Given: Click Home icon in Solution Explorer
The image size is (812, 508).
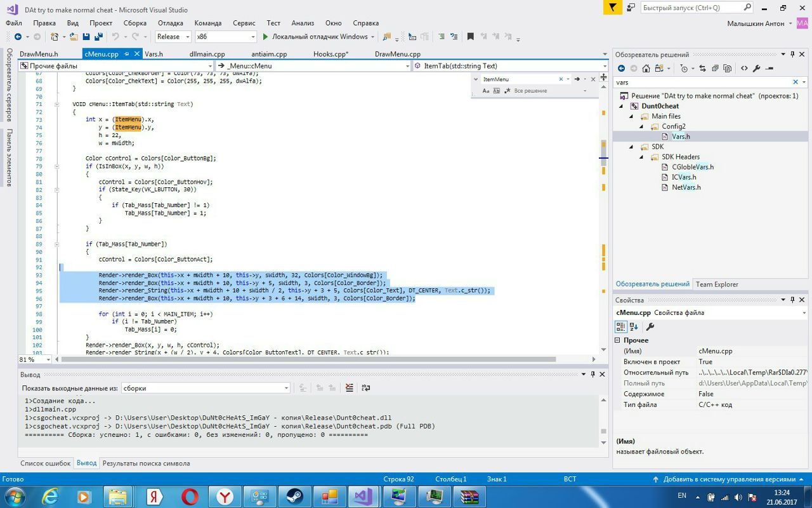Looking at the screenshot, I should tap(646, 69).
